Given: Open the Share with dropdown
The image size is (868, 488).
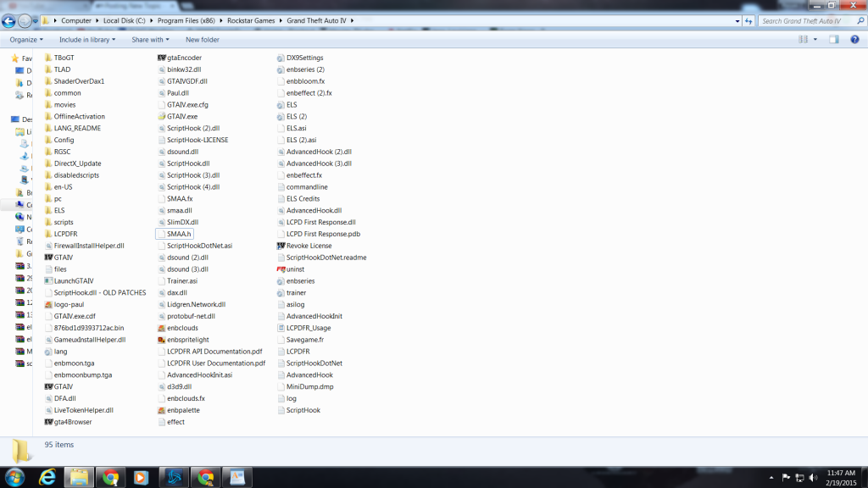Looking at the screenshot, I should coord(150,40).
